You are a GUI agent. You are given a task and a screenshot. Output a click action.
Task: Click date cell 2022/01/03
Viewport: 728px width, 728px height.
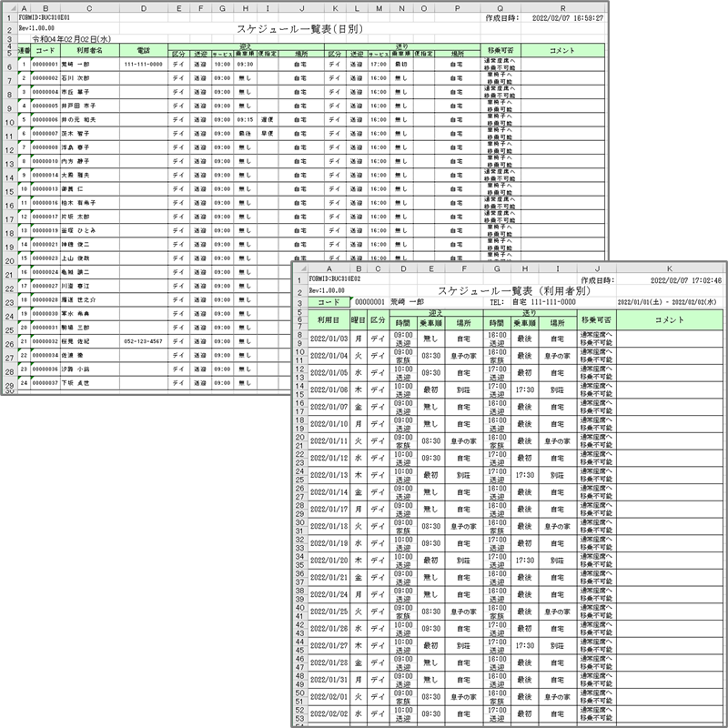click(x=329, y=339)
